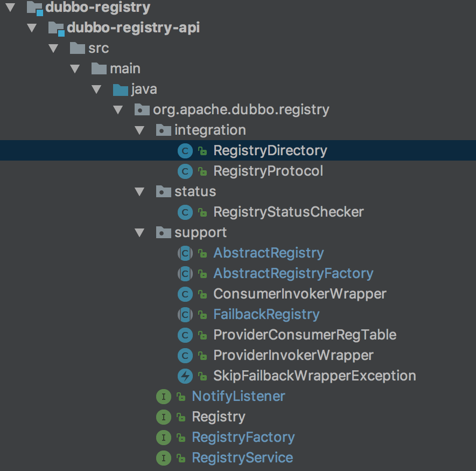Click the AbstractRegistryFactory abstract class icon
Viewport: 476px width, 471px height.
coord(185,274)
